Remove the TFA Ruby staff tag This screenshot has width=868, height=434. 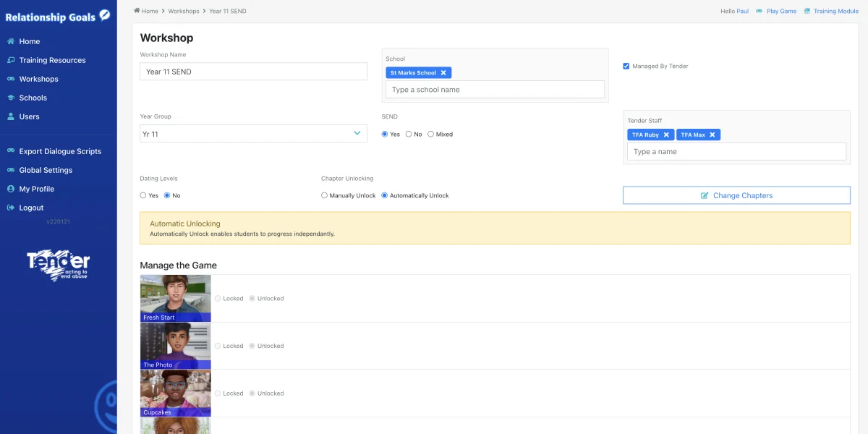[x=666, y=135]
